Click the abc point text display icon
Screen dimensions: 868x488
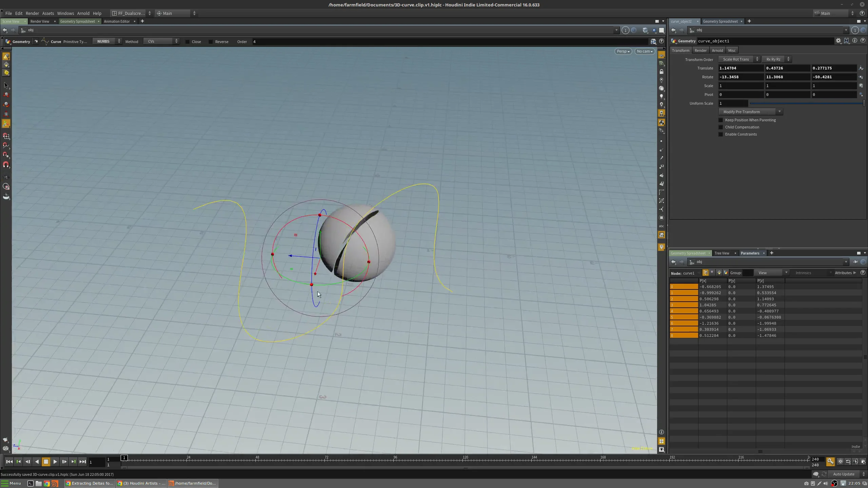[662, 226]
